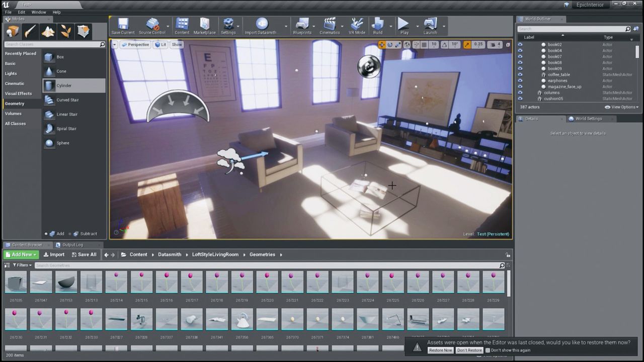Open the Blueprints dropdown arrow
644x362 pixels.
click(x=314, y=26)
